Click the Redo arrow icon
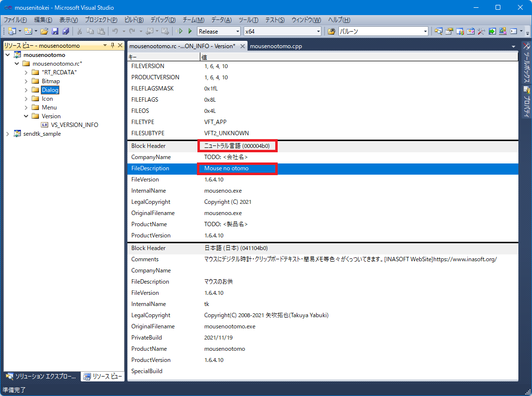Viewport: 532px width, 396px height. click(132, 31)
